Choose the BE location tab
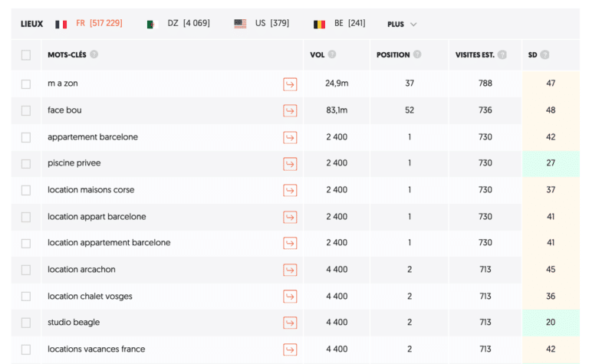 (340, 24)
